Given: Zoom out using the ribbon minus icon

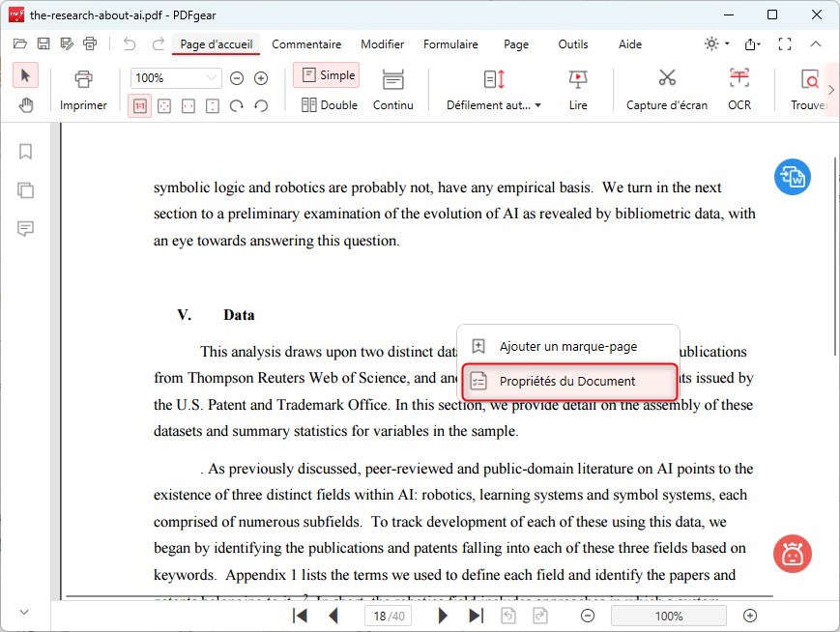Looking at the screenshot, I should (x=237, y=78).
